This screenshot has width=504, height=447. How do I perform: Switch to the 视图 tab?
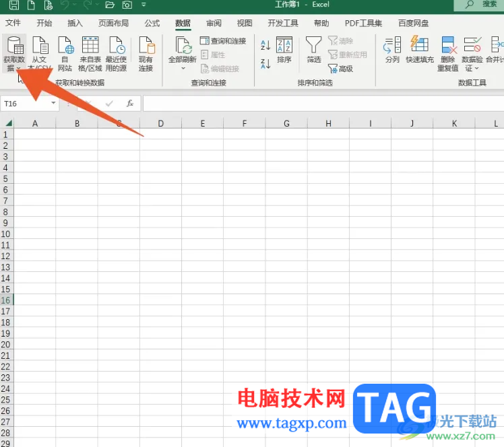pyautogui.click(x=245, y=23)
